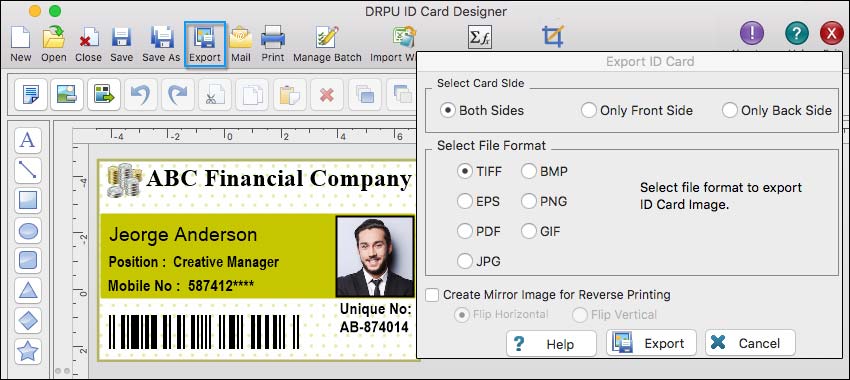Click the New document icon
Screen dimensions: 850x380
coord(21,43)
